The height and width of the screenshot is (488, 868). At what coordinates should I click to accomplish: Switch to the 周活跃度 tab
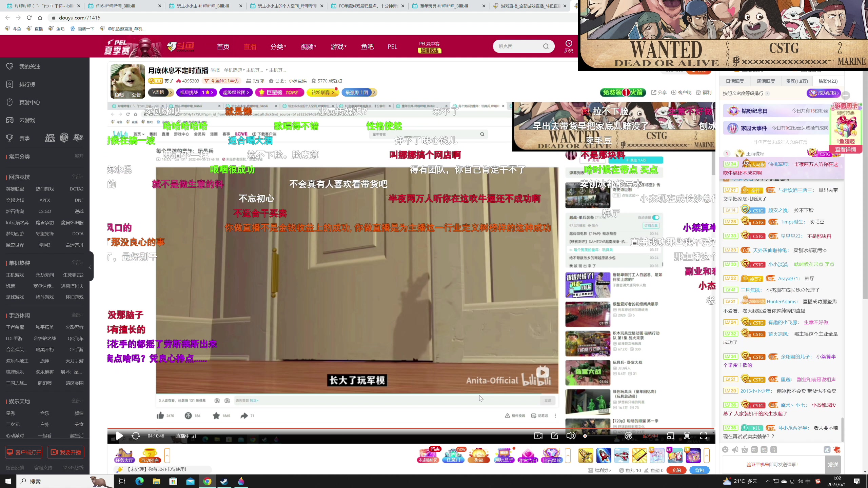(x=766, y=81)
